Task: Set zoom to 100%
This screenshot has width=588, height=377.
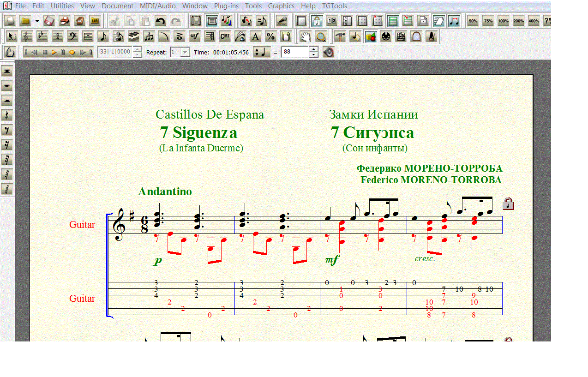Action: click(x=504, y=21)
